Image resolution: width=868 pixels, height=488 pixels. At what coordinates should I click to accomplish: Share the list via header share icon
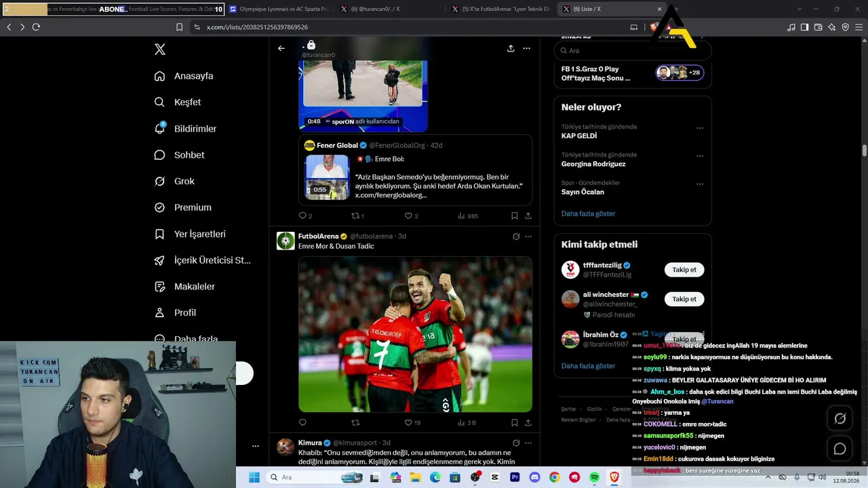[511, 48]
